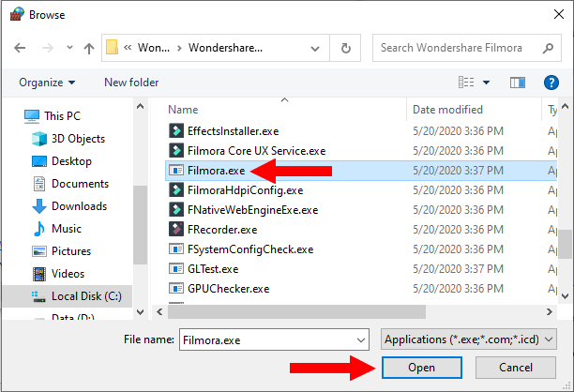
Task: Open Pictures folder in sidebar
Action: [62, 251]
